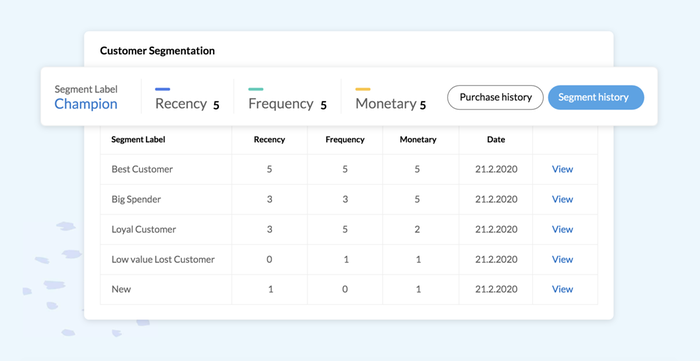Click the Date column header
Screen dimensions: 700x361
pos(496,140)
